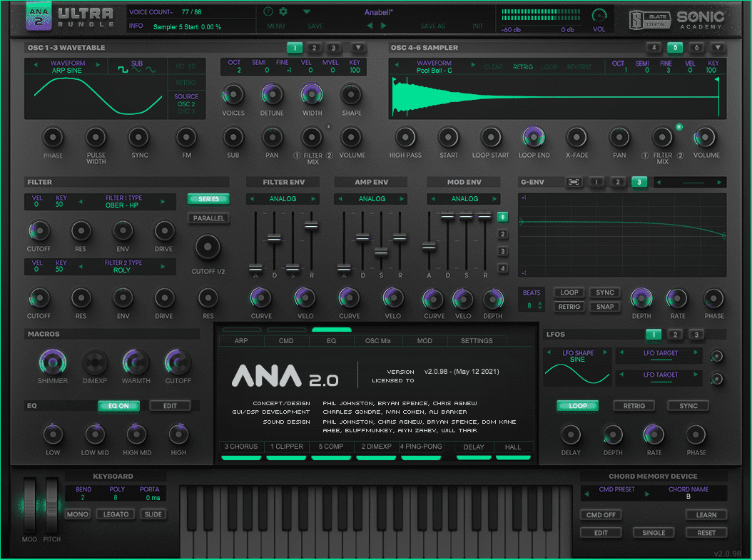Click the Shimmer macro knob
The height and width of the screenshot is (560, 752).
coord(52,362)
